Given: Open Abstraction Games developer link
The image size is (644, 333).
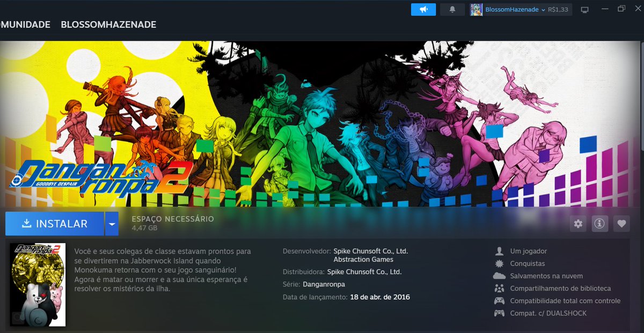Looking at the screenshot, I should (363, 260).
